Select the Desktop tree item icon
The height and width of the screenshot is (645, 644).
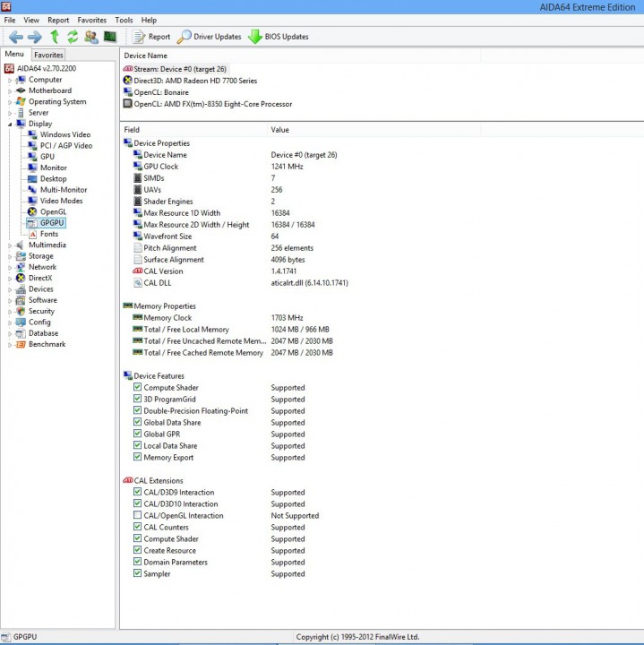pos(32,178)
